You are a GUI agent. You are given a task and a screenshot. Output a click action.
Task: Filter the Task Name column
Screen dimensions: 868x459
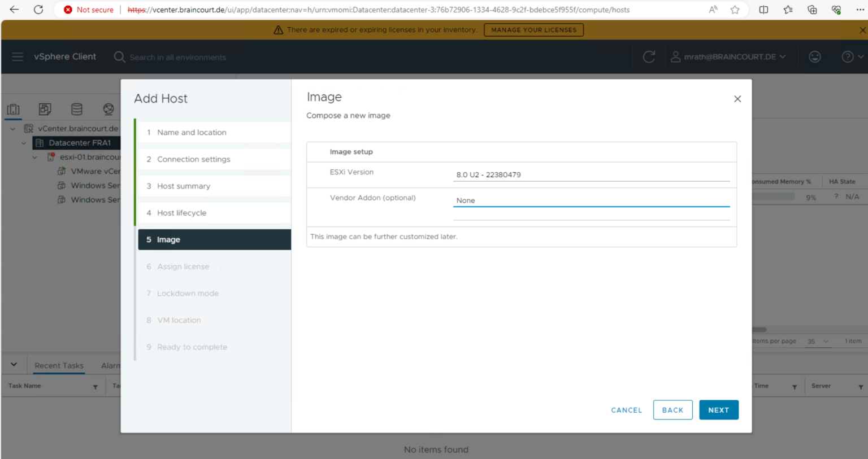coord(95,386)
